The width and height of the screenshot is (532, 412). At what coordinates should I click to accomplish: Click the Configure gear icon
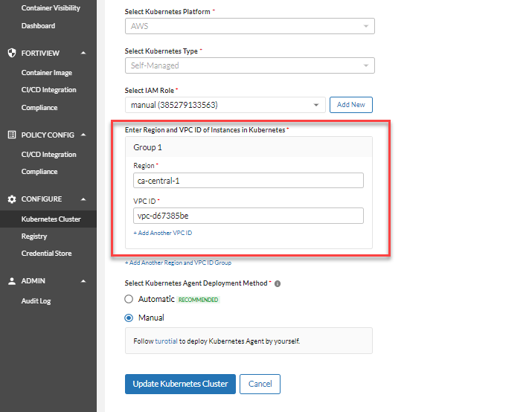(12, 199)
